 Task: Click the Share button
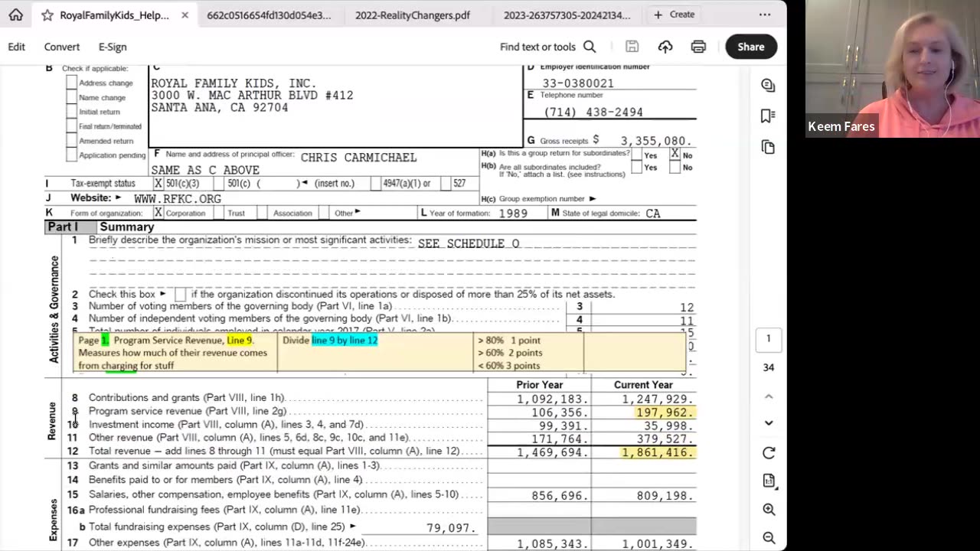751,47
